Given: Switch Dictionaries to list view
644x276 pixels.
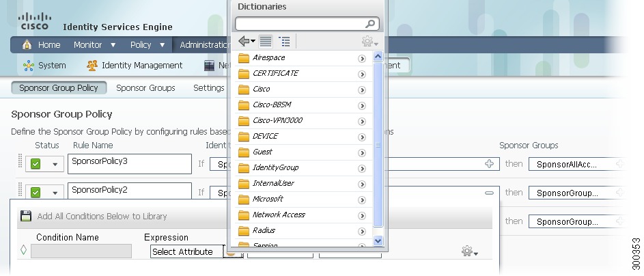Looking at the screenshot, I should point(266,41).
